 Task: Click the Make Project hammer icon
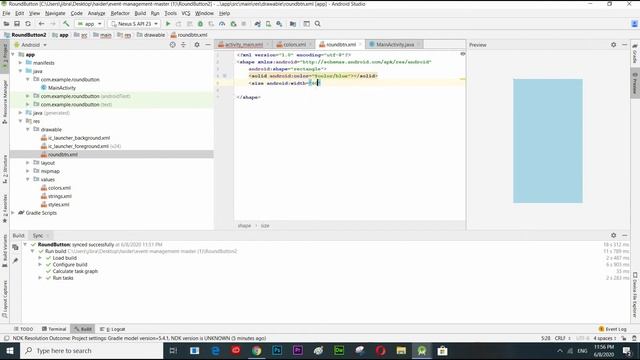coord(66,24)
